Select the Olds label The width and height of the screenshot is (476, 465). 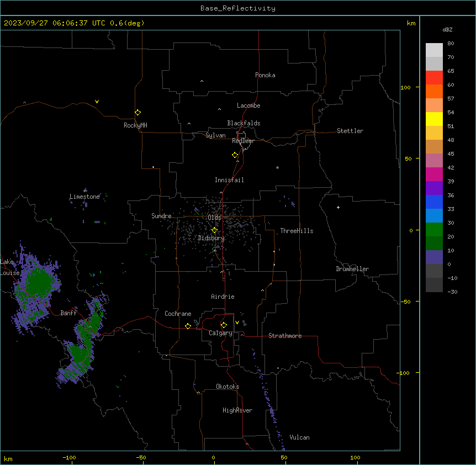click(x=214, y=218)
